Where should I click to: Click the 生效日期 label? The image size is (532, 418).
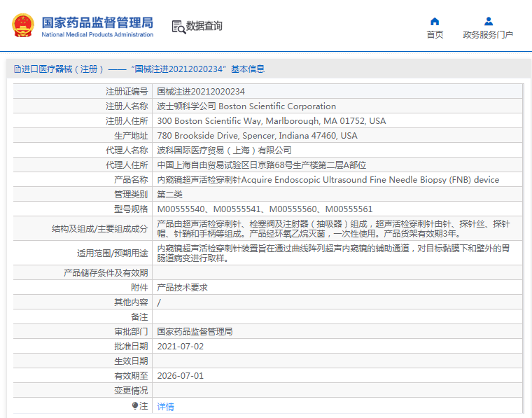(x=131, y=361)
